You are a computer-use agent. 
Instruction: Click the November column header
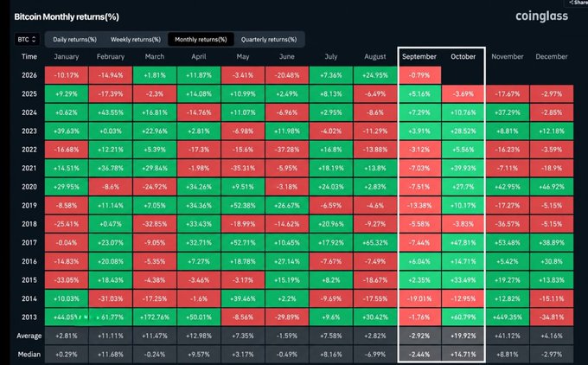click(x=508, y=56)
